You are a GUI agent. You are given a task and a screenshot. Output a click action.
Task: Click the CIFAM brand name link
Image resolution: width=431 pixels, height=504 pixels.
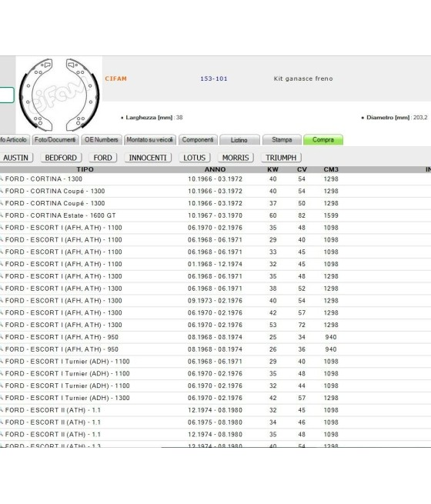pos(115,78)
